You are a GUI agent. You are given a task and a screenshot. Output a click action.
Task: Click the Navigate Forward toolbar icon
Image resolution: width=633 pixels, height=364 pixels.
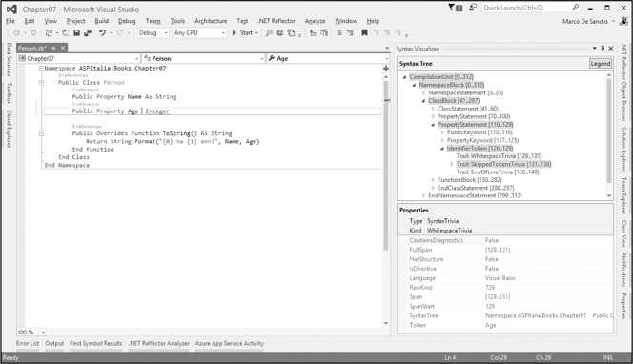click(33, 33)
